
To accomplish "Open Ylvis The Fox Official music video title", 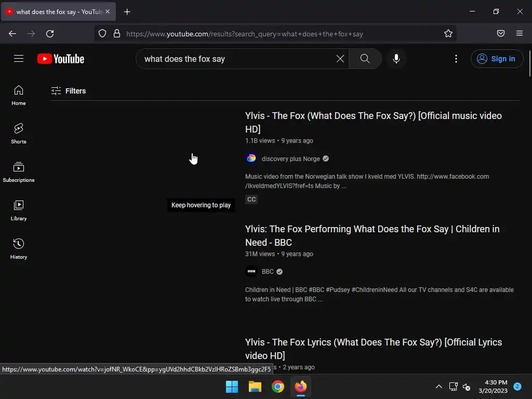I will point(373,122).
